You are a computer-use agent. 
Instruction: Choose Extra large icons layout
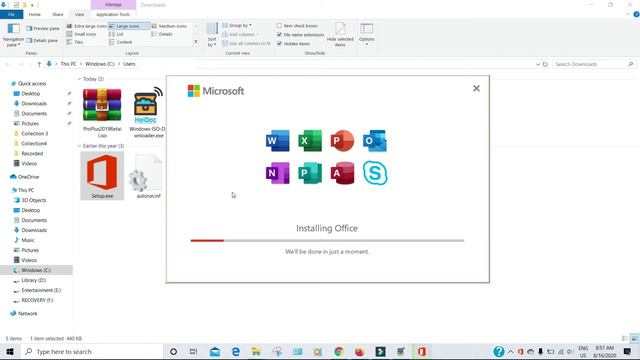coord(87,26)
